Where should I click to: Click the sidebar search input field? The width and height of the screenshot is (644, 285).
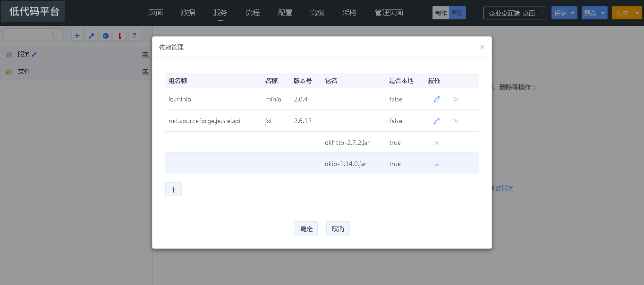click(x=28, y=34)
